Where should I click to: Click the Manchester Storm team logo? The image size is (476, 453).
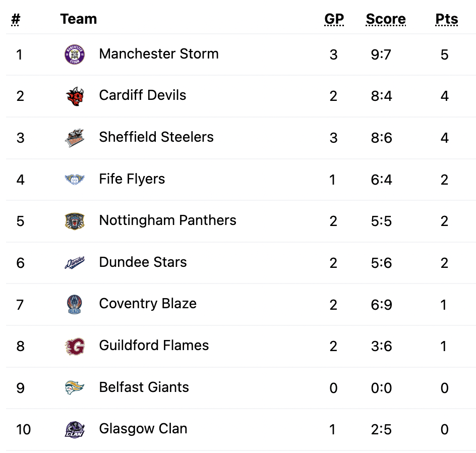(x=75, y=54)
